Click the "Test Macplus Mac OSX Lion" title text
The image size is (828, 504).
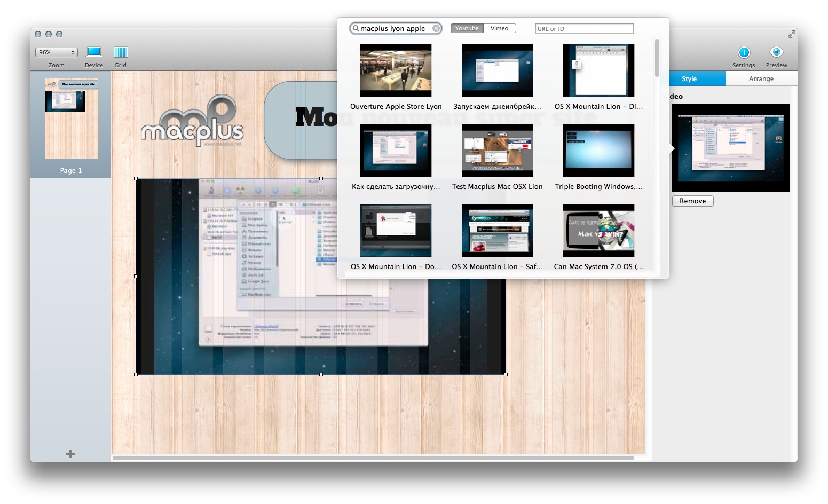click(498, 186)
